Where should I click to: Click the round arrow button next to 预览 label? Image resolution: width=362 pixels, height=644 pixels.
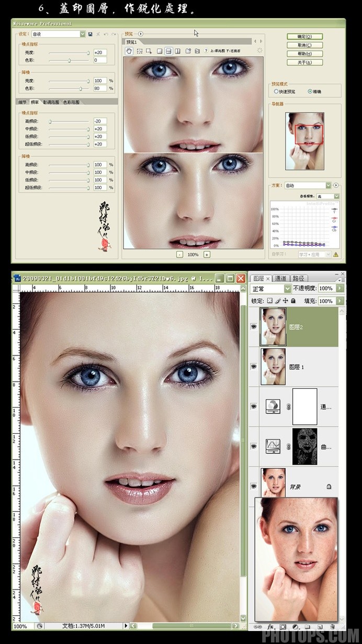[x=141, y=33]
